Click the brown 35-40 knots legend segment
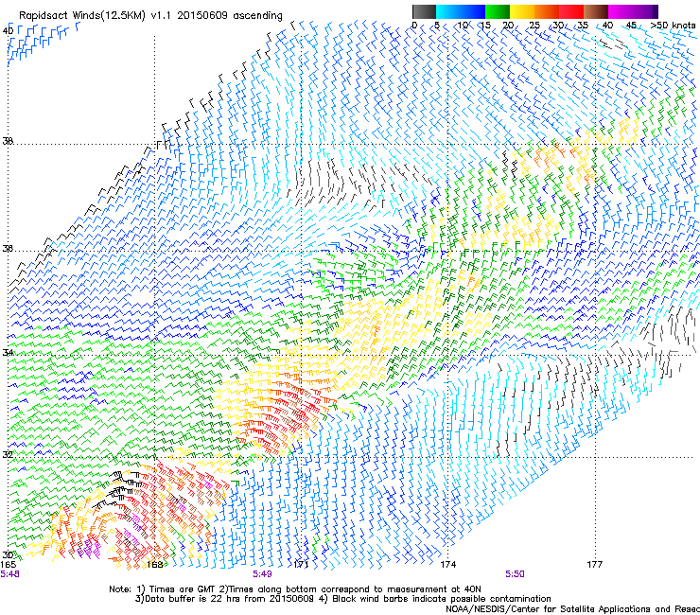 click(x=596, y=11)
